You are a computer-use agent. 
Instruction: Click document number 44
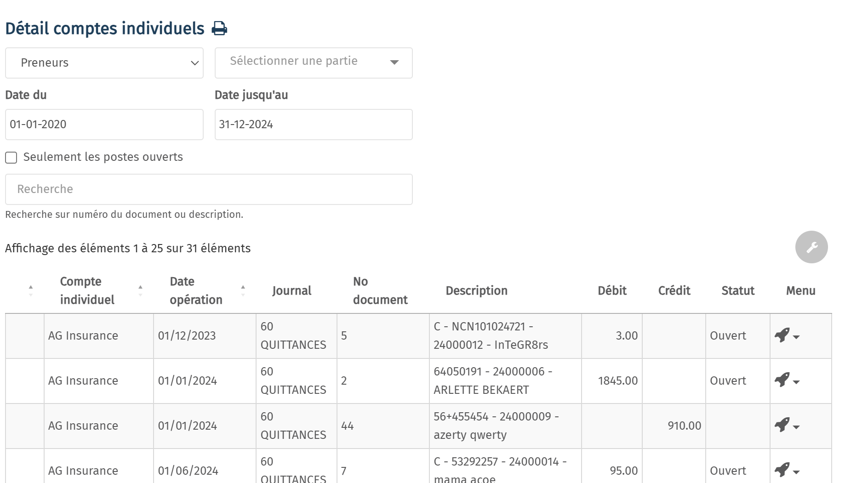click(x=347, y=426)
